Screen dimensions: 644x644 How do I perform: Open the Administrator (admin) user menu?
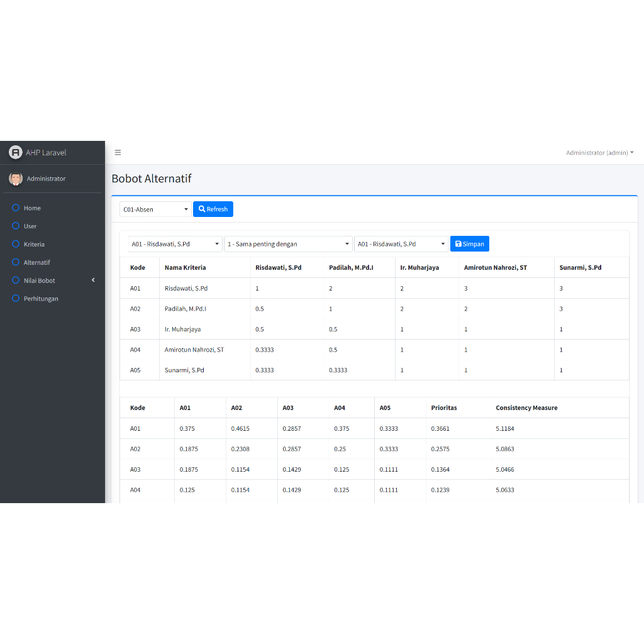click(x=599, y=153)
